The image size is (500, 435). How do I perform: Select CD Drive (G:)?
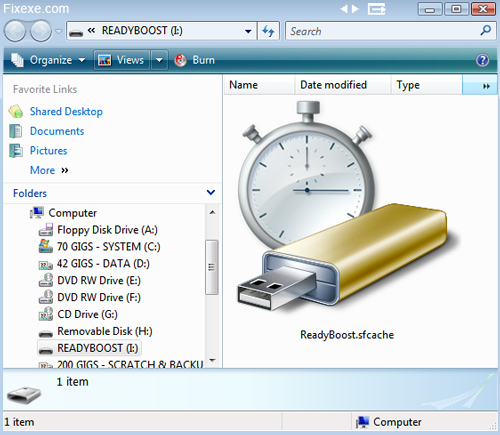click(x=88, y=314)
